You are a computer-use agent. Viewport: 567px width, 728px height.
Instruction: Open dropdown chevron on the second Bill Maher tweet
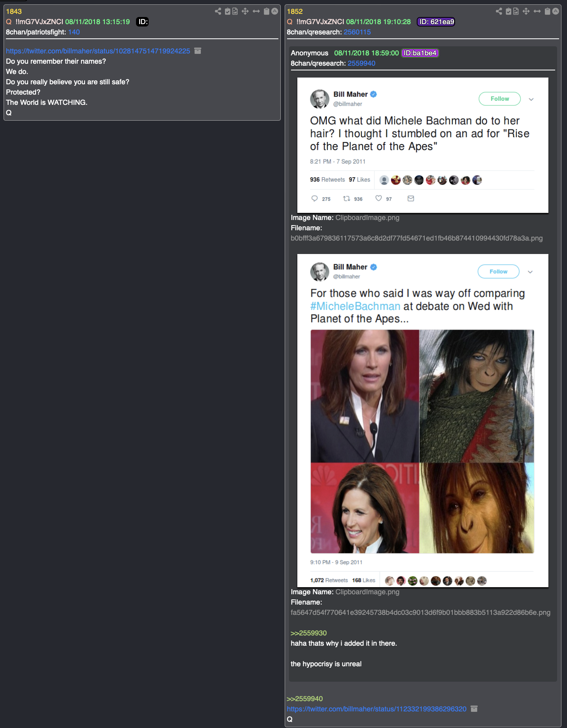[530, 272]
